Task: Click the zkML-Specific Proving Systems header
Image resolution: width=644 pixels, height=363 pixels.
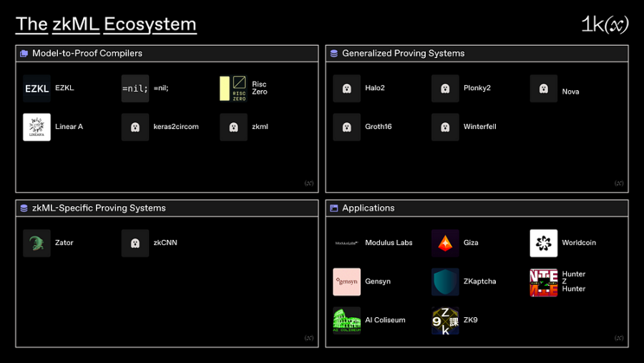Action: (99, 208)
